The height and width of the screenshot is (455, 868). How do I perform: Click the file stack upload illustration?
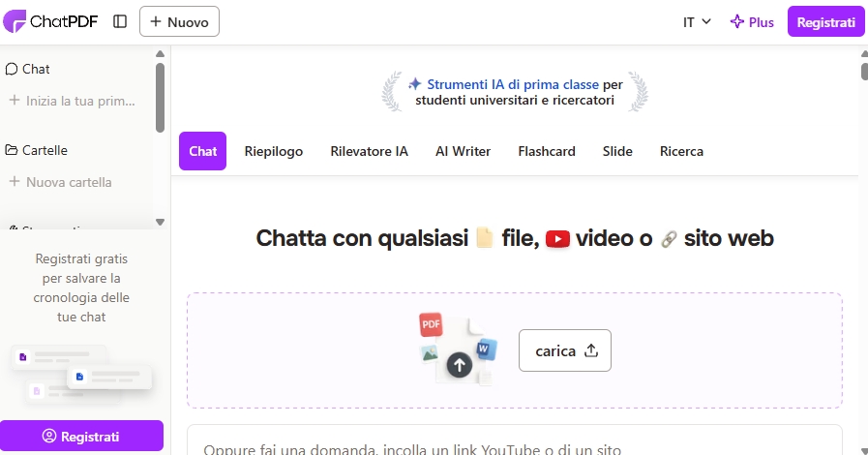tap(459, 349)
